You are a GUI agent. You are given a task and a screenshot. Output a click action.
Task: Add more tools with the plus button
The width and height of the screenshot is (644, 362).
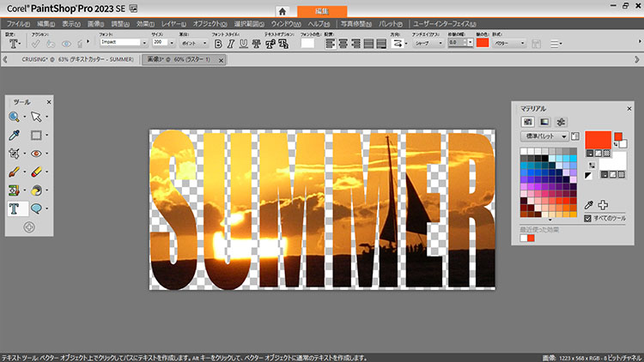coord(29,227)
